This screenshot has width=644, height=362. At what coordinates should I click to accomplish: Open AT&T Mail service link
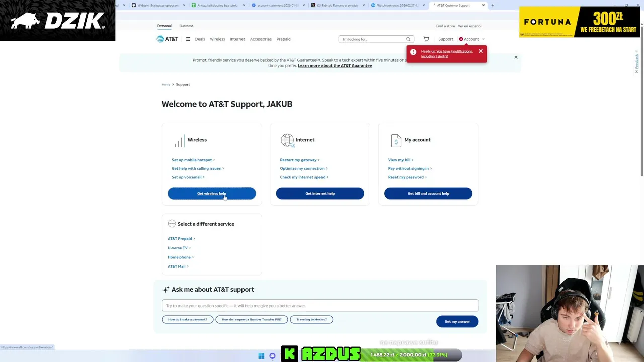(178, 266)
